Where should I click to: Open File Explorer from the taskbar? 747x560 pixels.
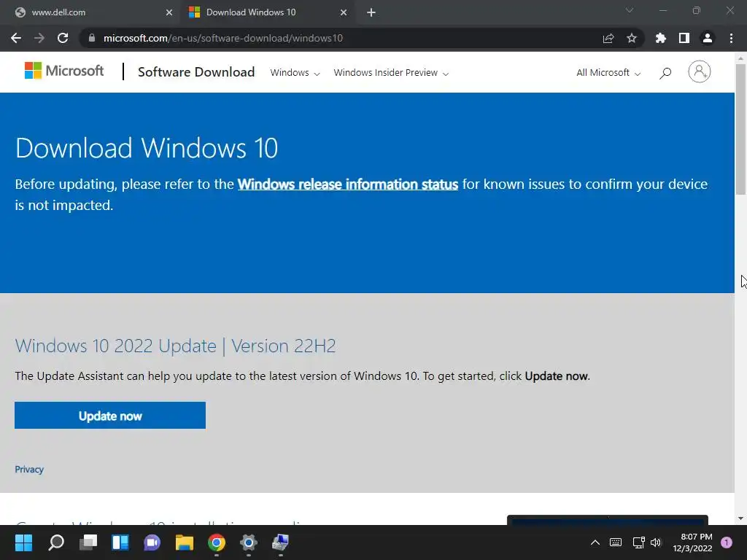(185, 542)
